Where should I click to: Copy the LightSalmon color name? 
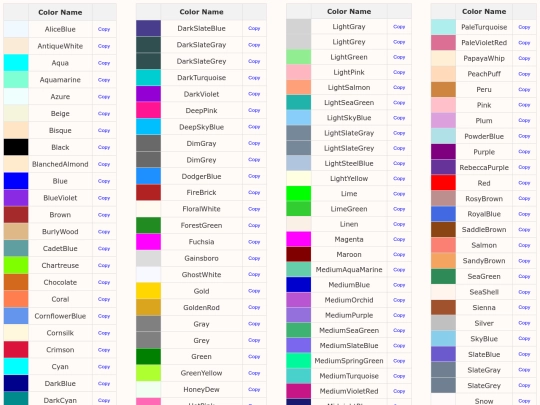pos(399,87)
